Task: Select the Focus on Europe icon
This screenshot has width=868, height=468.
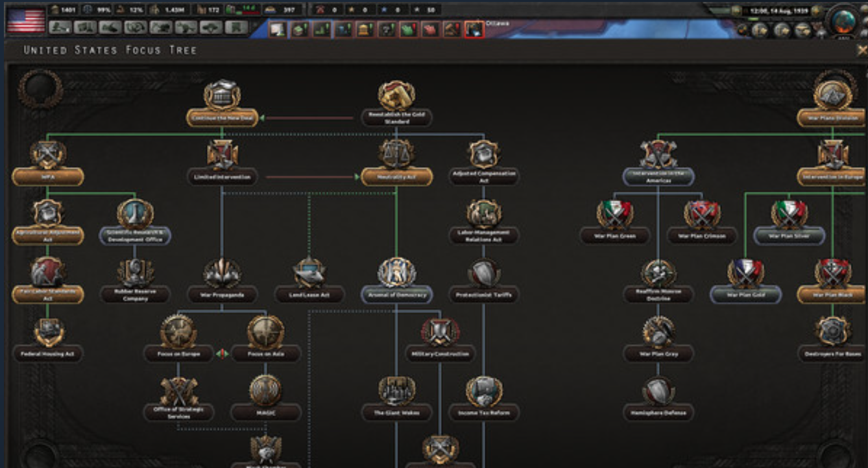Action: coord(178,332)
